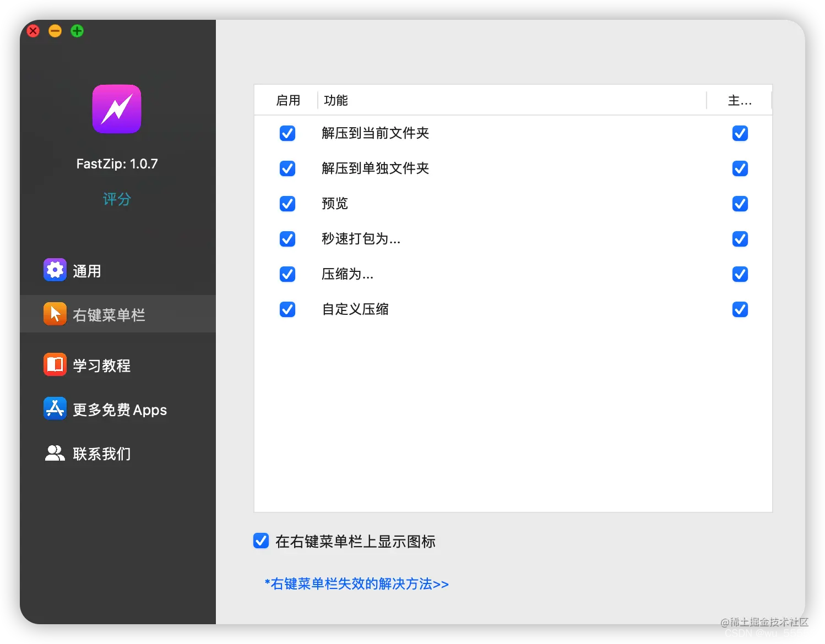This screenshot has width=825, height=644.
Task: Click the App Store icon beside 更多免费 Apps
Action: (55, 408)
